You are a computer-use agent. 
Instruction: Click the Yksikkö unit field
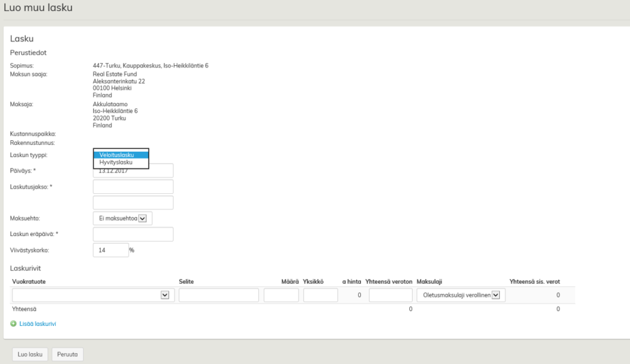pos(321,295)
